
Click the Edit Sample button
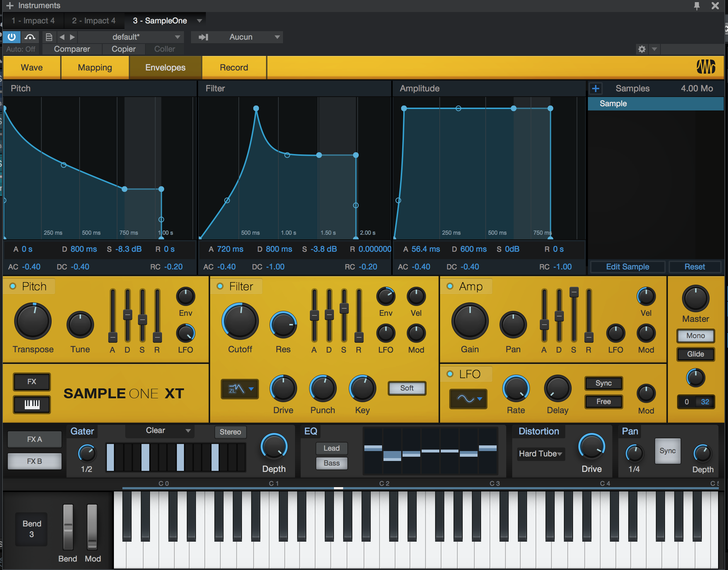click(628, 267)
